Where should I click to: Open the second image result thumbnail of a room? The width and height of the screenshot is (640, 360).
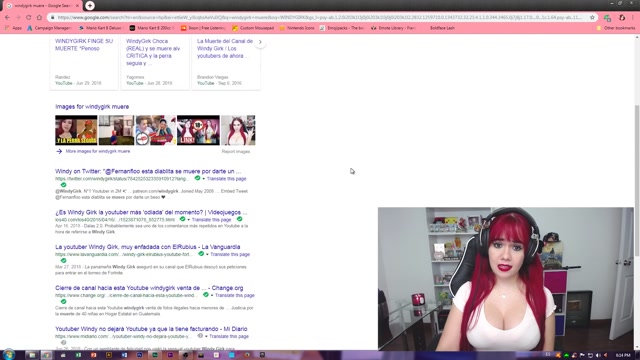pos(116,130)
